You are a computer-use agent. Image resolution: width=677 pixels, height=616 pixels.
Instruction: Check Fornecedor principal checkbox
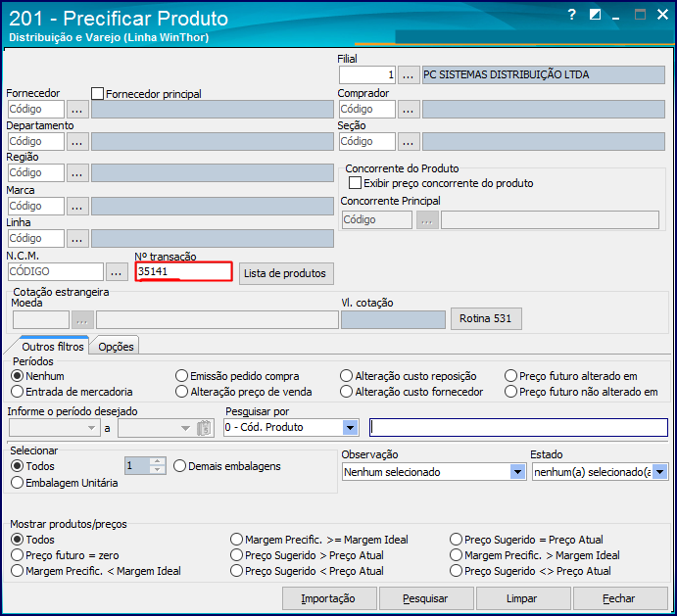click(98, 94)
